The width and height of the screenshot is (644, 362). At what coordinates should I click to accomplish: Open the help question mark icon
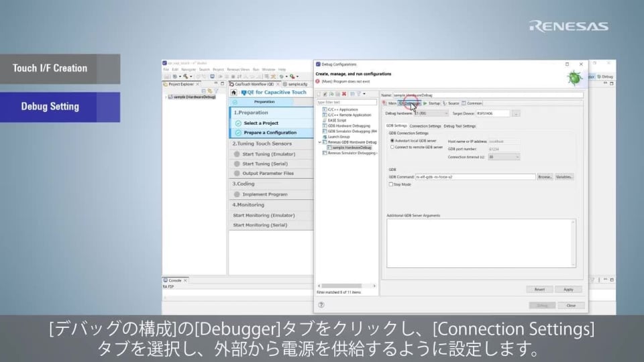tap(321, 305)
